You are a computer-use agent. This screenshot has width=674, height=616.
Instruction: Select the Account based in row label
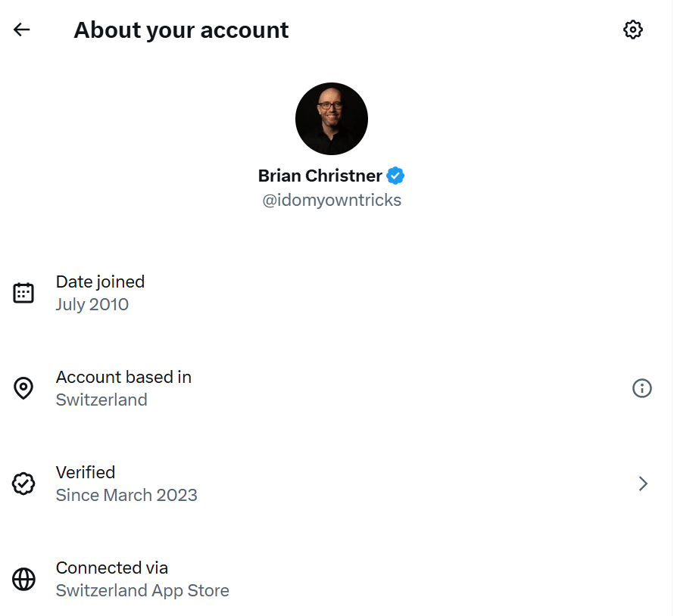pos(123,377)
